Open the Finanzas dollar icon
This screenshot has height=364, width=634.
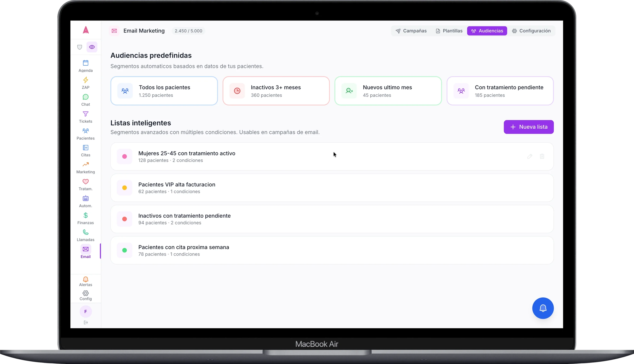86,216
